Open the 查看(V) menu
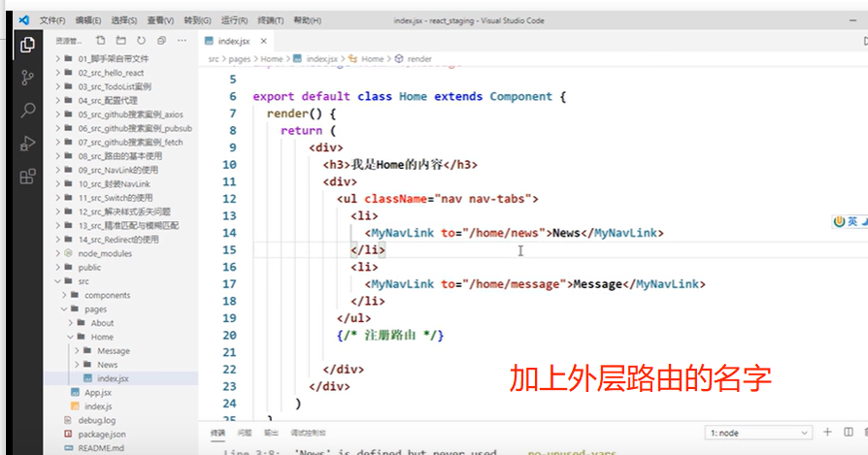 (160, 20)
